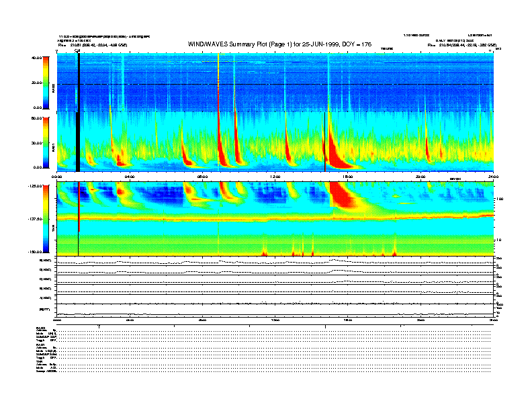The height and width of the screenshot is (411, 532).
Task: Click the 08:00 label under RAD1 spectrogram
Action: pos(202,177)
